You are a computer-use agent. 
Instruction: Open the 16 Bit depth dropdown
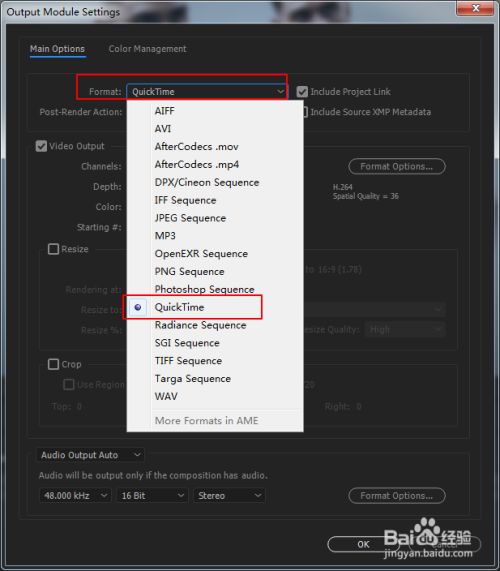click(152, 496)
